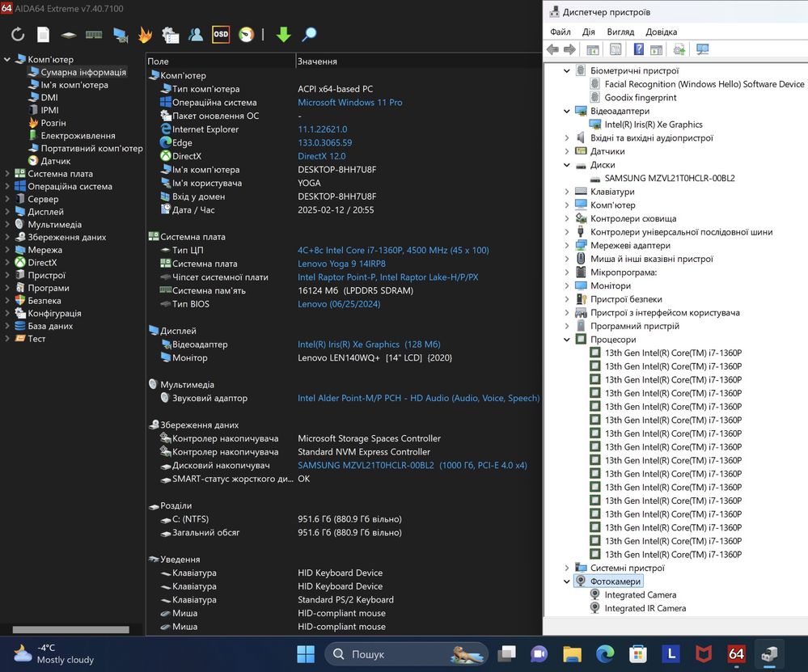Select Сумарна інформація in AIDA64 tree

click(x=83, y=72)
